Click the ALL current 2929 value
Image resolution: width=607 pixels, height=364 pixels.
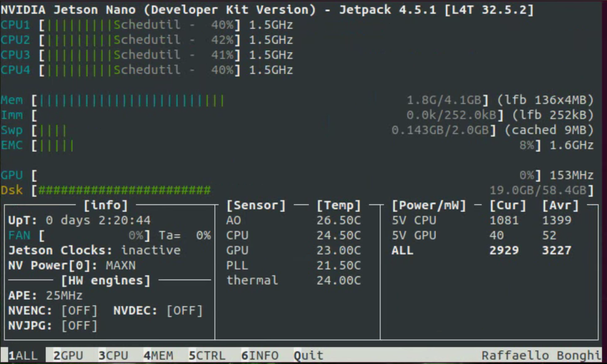tap(504, 251)
